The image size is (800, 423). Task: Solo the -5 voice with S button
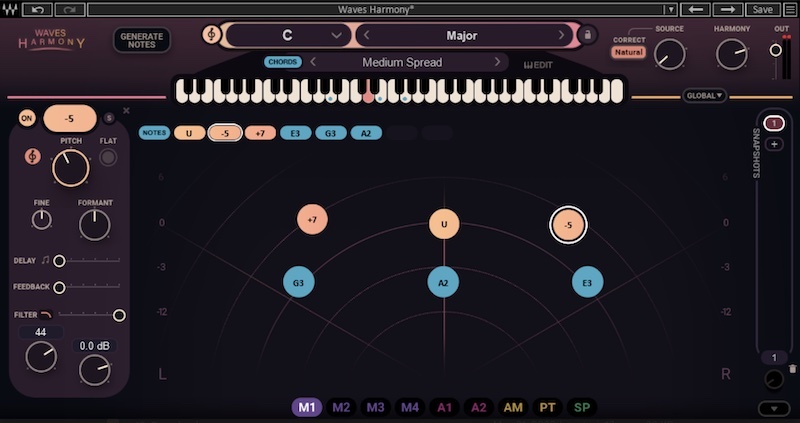109,118
